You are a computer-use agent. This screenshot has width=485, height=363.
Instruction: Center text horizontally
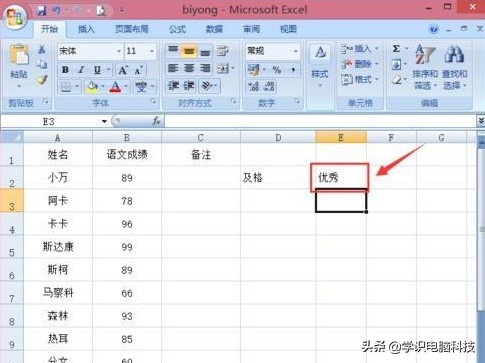189,69
